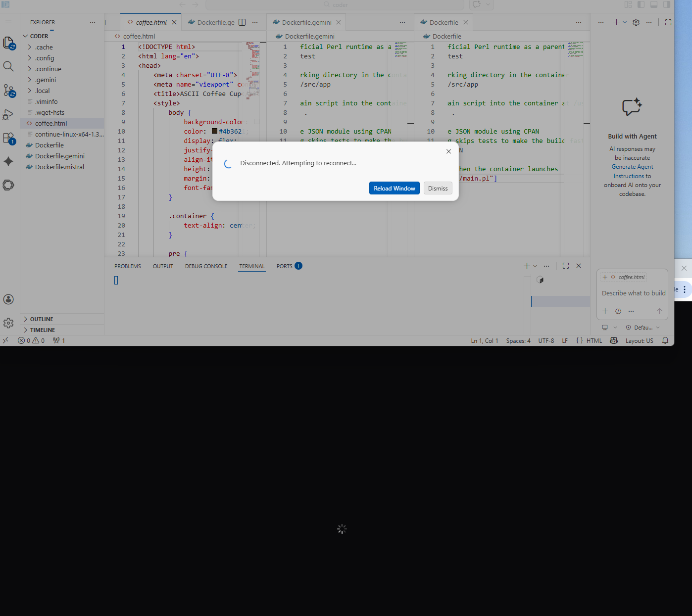Open the Defau... mode dropdown in chat panel
The width and height of the screenshot is (692, 616).
click(642, 327)
